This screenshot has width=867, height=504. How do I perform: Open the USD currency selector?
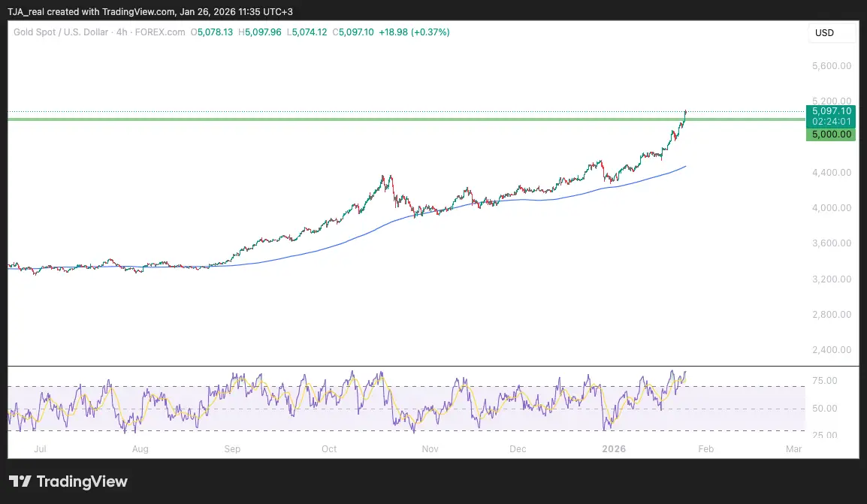point(824,33)
